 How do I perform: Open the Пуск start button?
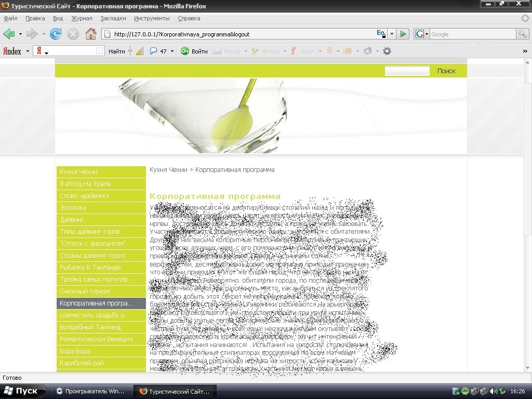click(x=22, y=391)
